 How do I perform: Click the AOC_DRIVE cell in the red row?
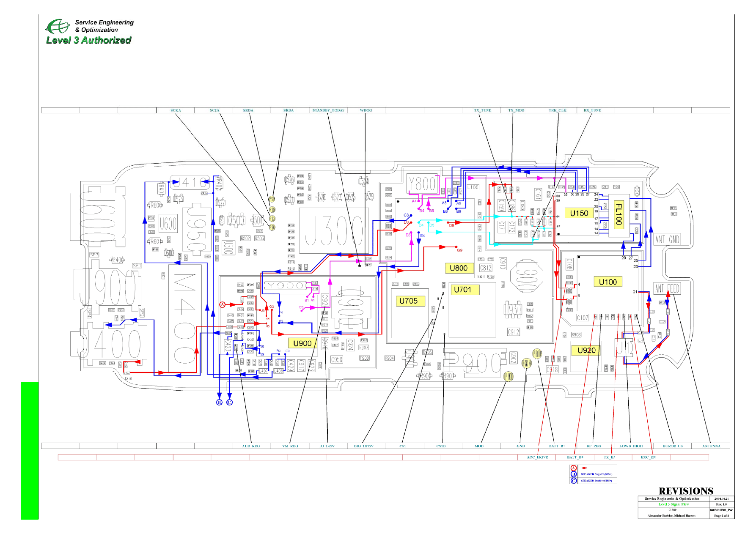tap(537, 457)
